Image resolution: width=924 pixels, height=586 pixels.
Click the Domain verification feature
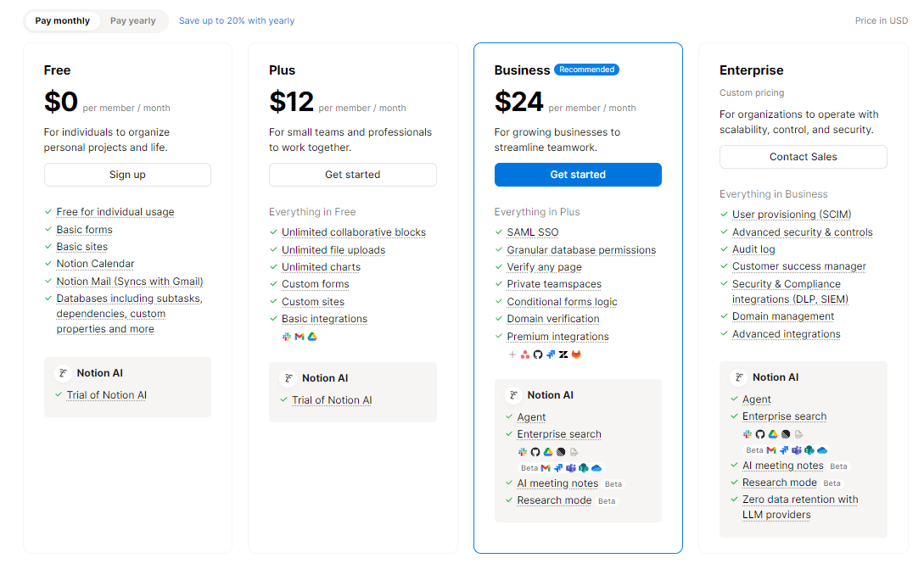[x=552, y=319]
